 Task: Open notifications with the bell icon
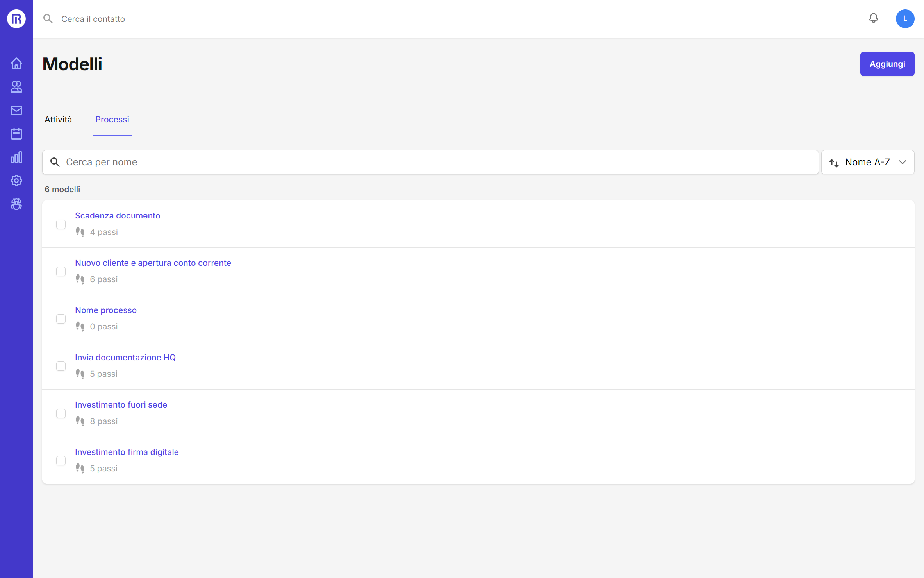click(x=873, y=18)
